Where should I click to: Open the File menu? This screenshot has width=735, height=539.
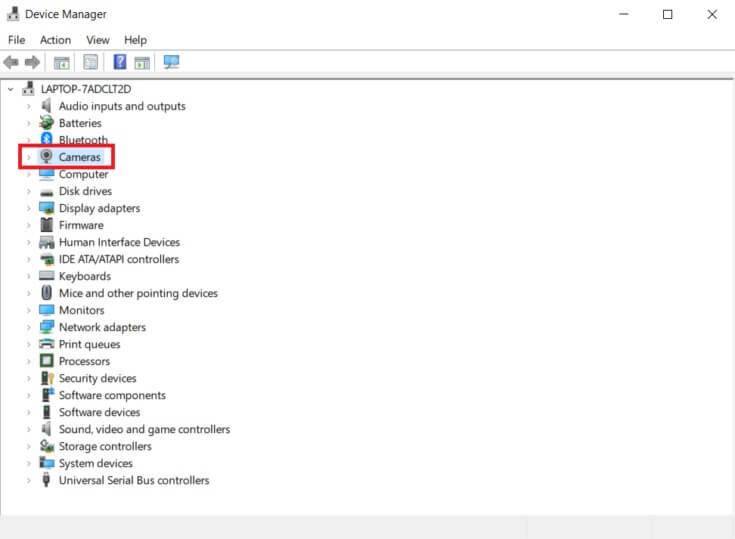click(16, 40)
